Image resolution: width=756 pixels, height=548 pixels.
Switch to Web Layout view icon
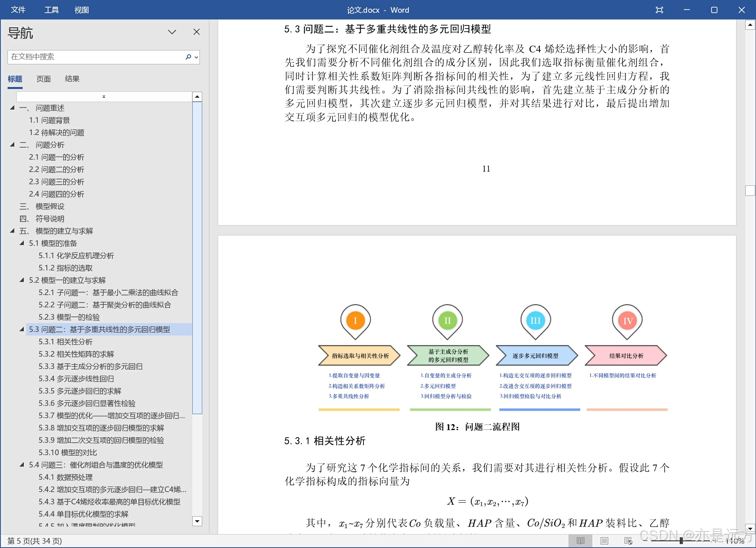[x=628, y=541]
